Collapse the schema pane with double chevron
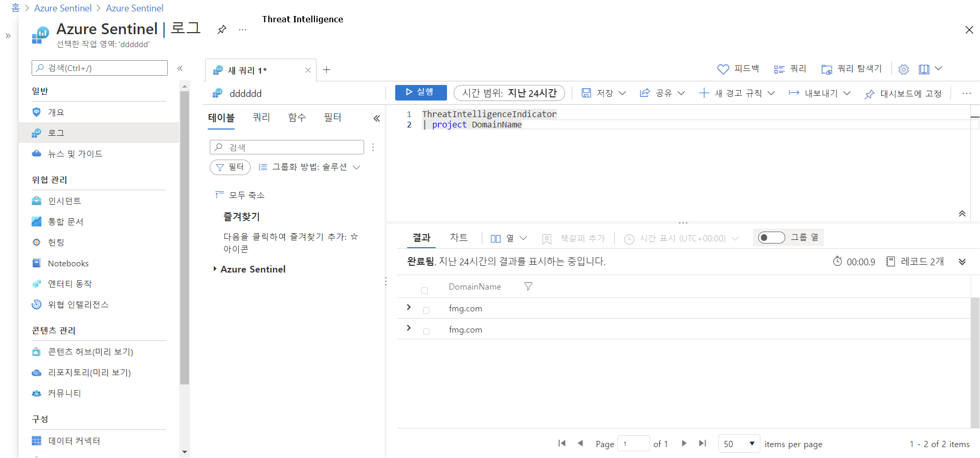 click(x=377, y=118)
